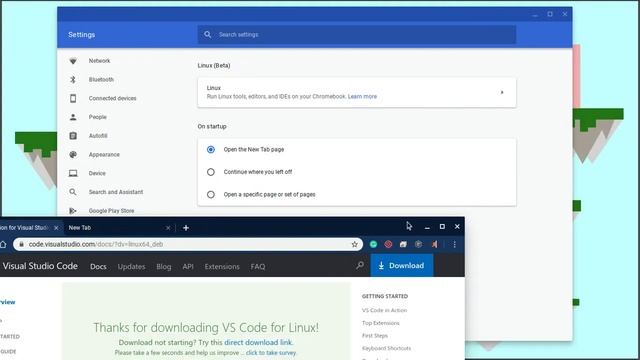This screenshot has height=360, width=640.
Task: Open Blog in VS Code navbar
Action: pos(164,267)
